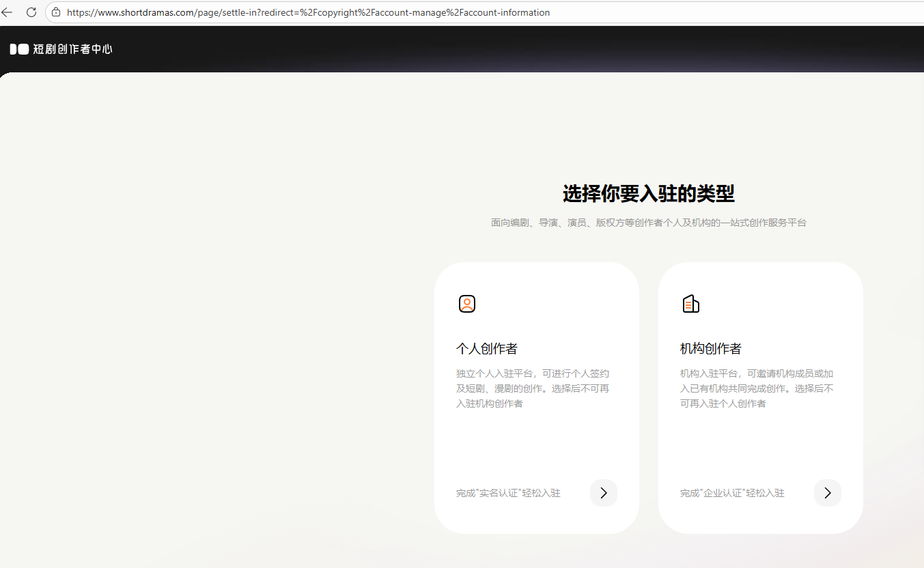Click the description starting 独立个人入驻平台
The height and width of the screenshot is (568, 924).
click(533, 388)
